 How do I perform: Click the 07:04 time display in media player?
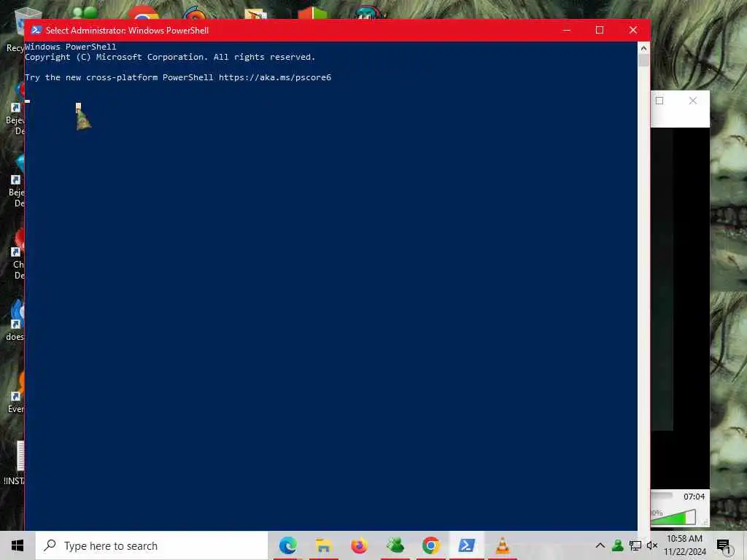[694, 497]
